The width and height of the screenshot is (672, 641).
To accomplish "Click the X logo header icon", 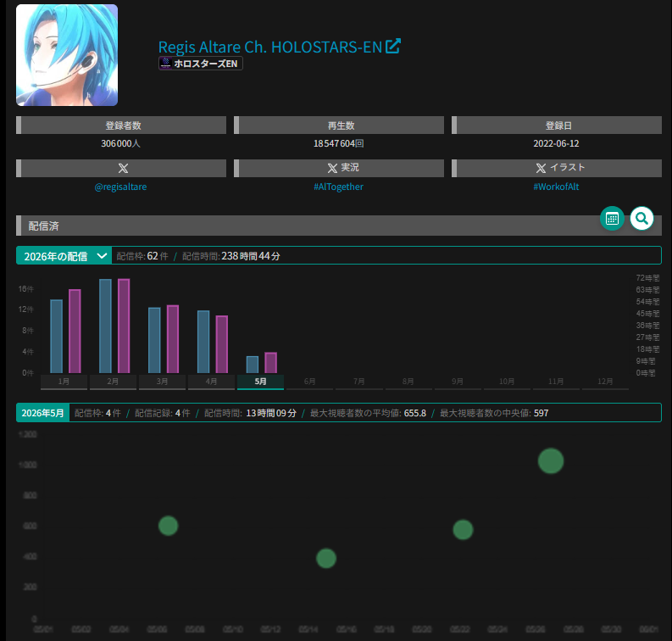I will pyautogui.click(x=124, y=168).
